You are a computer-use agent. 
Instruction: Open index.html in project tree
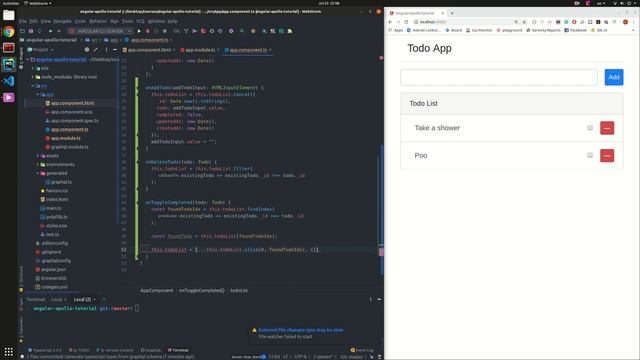57,200
